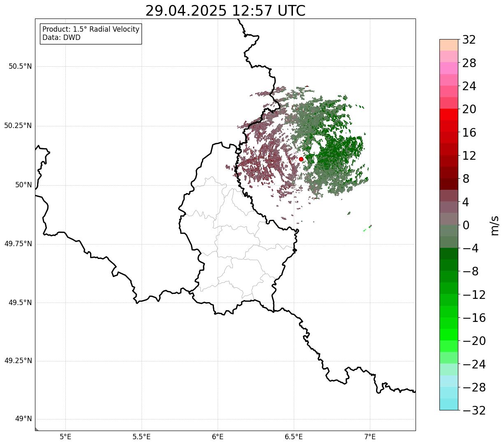The image size is (504, 445).
Task: Click the latitude label '49.5°N'
Action: [20, 303]
